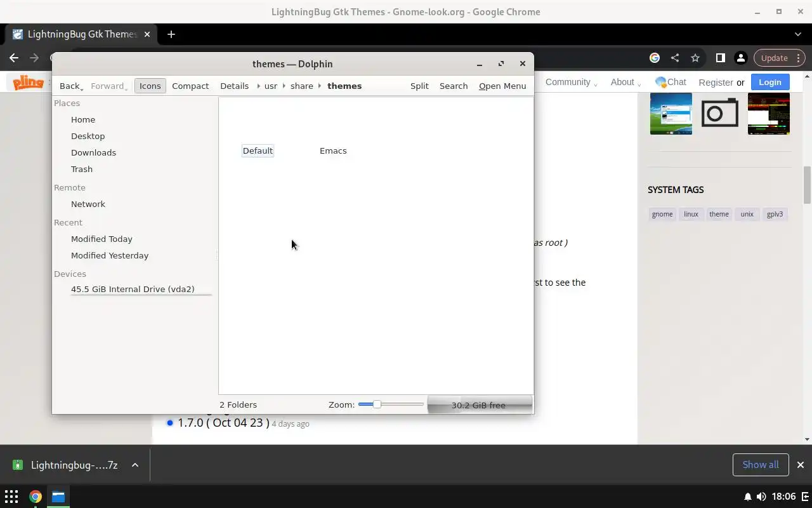Viewport: 812px width, 508px height.
Task: Expand breadcrumb arrow before usr
Action: point(258,86)
